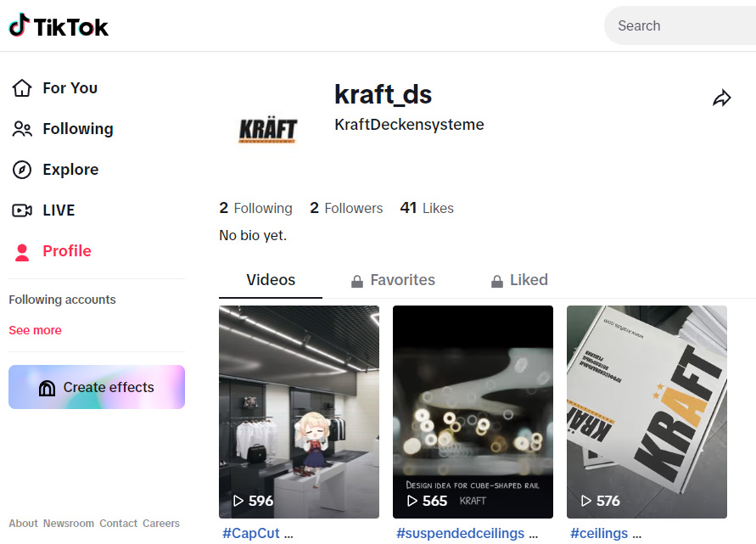This screenshot has height=544, width=756.
Task: Open the locked Favorites tab
Action: [x=393, y=280]
